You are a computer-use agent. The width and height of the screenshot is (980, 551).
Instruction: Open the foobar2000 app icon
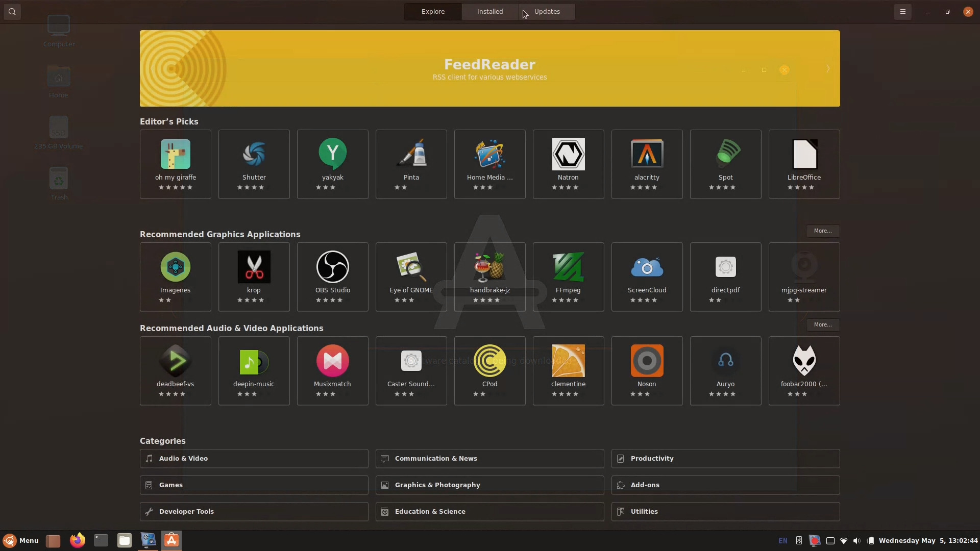[x=804, y=361]
